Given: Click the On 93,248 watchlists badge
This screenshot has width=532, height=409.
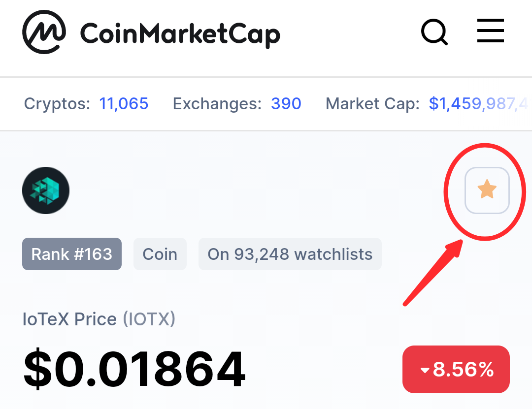Looking at the screenshot, I should coord(290,254).
